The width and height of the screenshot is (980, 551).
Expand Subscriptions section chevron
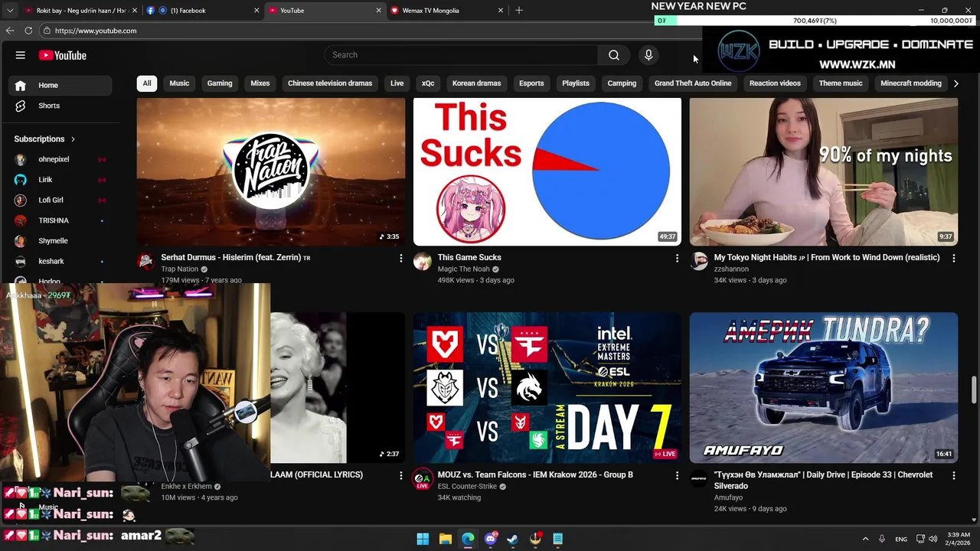click(73, 139)
